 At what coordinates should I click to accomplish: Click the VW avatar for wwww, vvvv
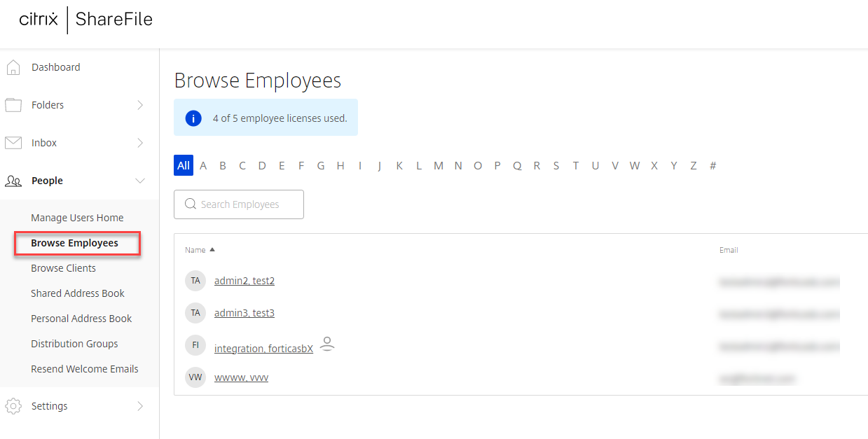195,377
